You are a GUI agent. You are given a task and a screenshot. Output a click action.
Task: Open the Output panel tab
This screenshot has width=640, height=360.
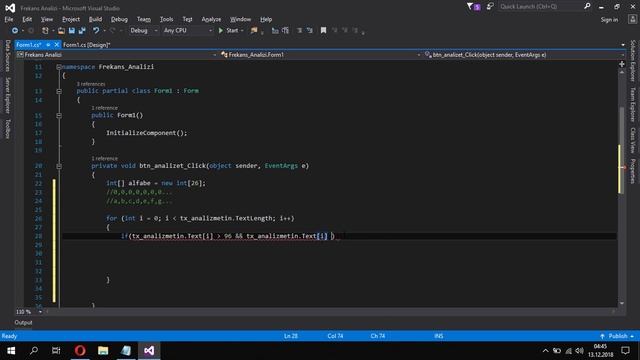pyautogui.click(x=23, y=322)
